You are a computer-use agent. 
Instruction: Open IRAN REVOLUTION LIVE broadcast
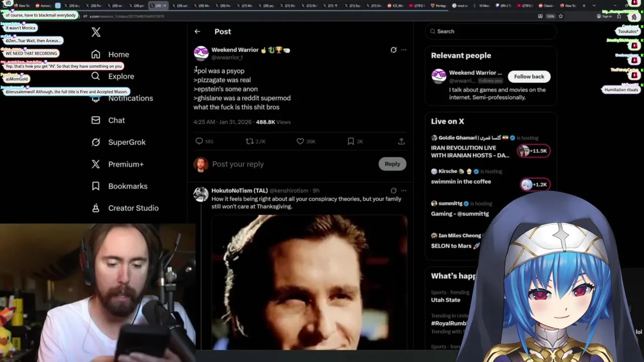tap(470, 151)
